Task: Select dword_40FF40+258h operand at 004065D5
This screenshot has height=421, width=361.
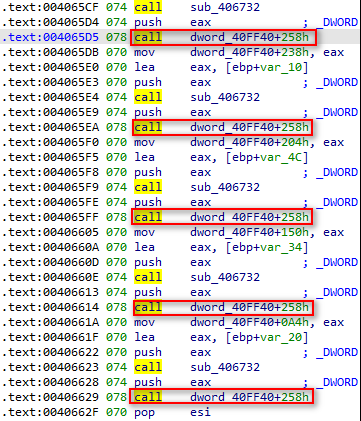Action: (x=249, y=37)
